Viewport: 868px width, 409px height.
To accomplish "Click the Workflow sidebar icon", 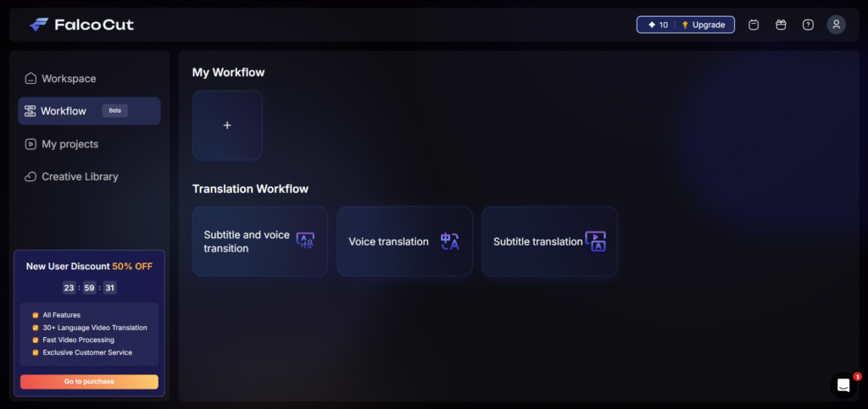I will pos(31,111).
